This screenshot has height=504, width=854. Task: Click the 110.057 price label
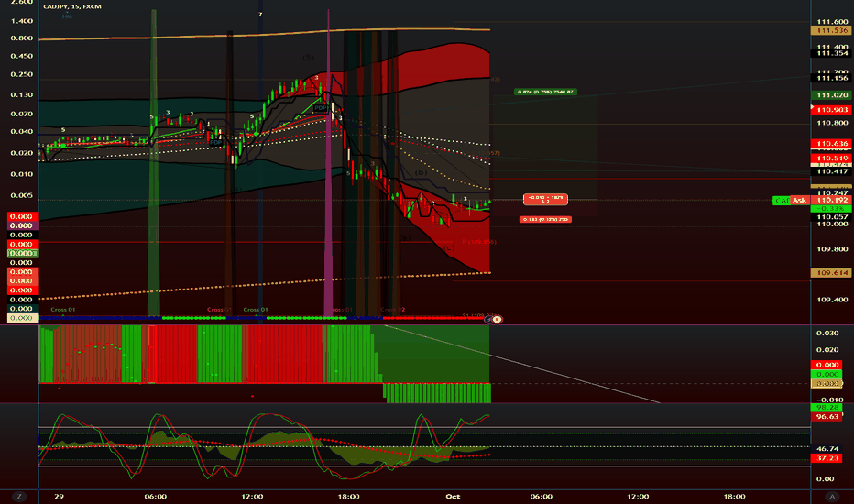point(831,217)
